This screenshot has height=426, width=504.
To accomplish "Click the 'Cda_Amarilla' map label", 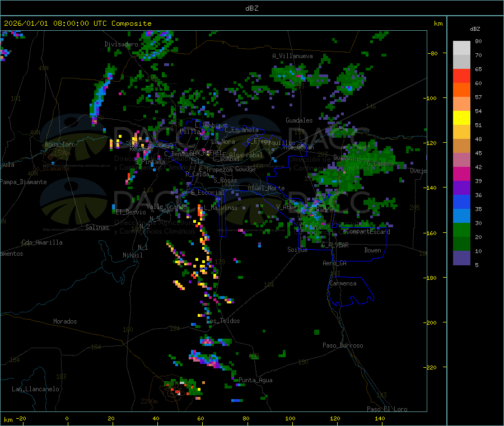I will (42, 242).
